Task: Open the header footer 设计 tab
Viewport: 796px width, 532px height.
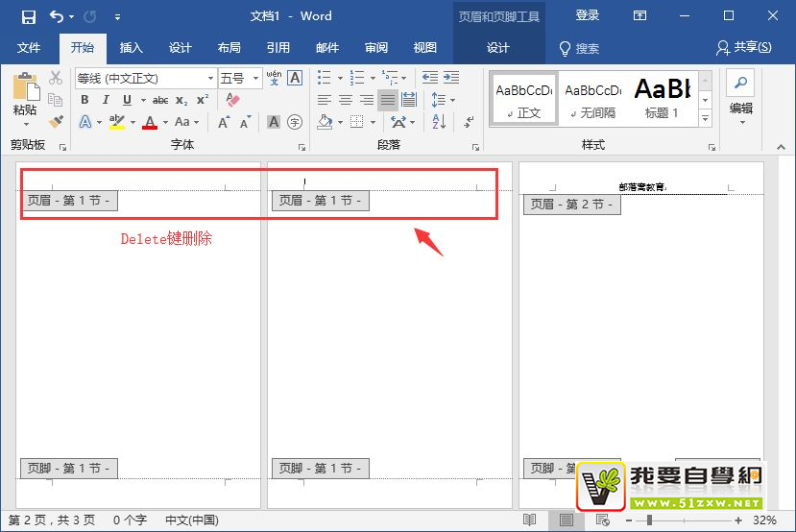Action: point(498,48)
